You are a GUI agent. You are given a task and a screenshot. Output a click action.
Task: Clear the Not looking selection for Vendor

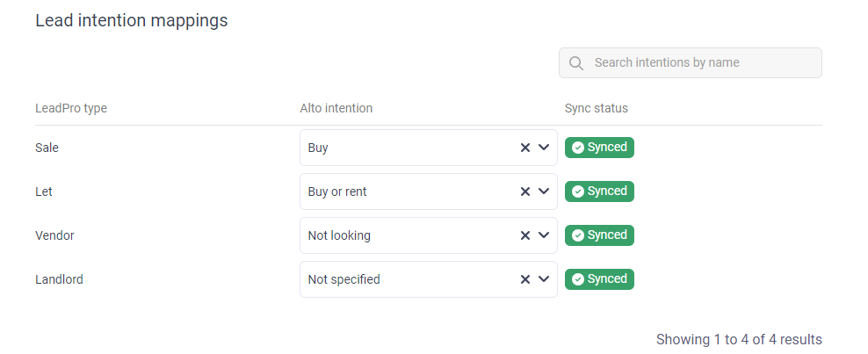[x=525, y=235]
